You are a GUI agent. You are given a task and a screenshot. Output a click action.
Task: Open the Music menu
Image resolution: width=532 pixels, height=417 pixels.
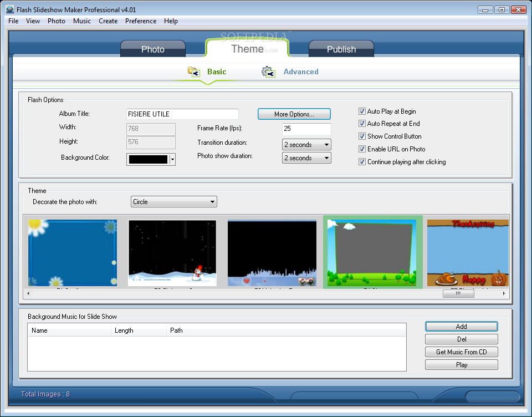[x=82, y=21]
